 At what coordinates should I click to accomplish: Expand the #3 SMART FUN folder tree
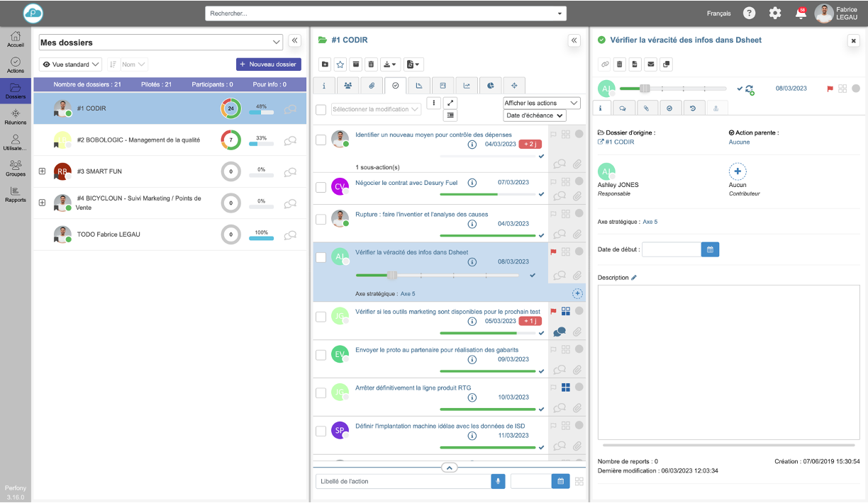[42, 171]
